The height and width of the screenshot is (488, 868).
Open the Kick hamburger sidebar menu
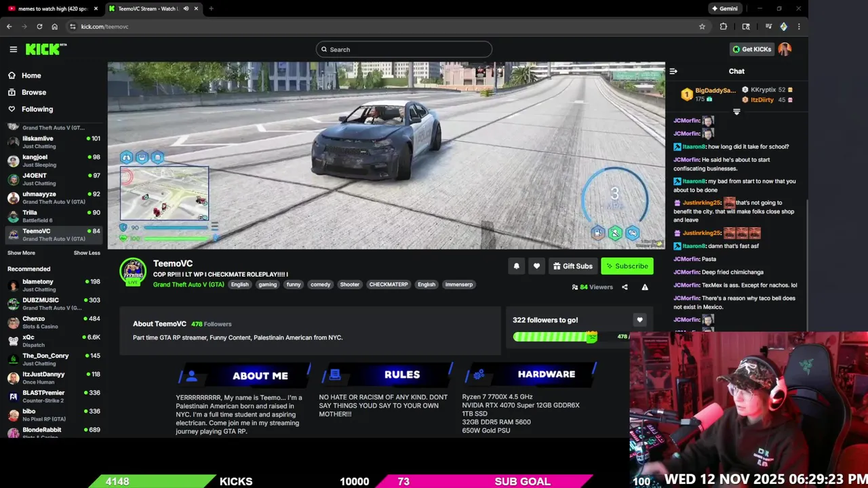pyautogui.click(x=13, y=49)
